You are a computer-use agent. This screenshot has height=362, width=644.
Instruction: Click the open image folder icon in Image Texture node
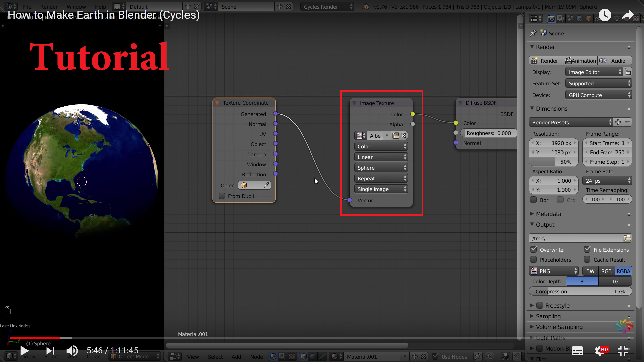pos(396,136)
